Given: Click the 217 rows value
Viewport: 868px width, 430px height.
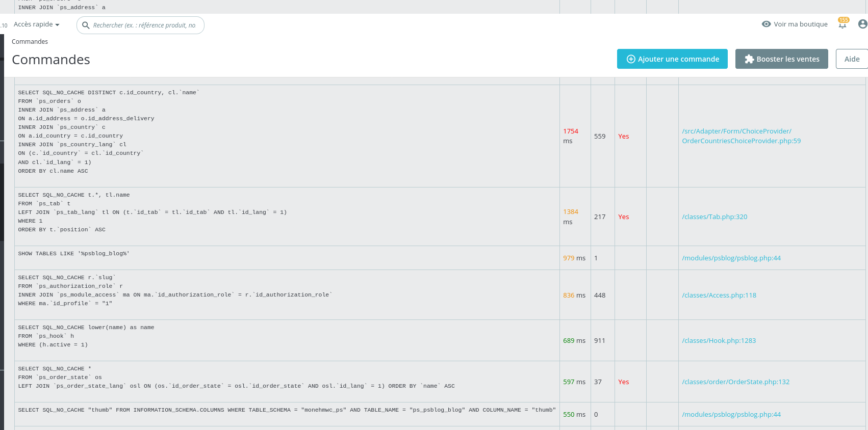Looking at the screenshot, I should [x=600, y=217].
